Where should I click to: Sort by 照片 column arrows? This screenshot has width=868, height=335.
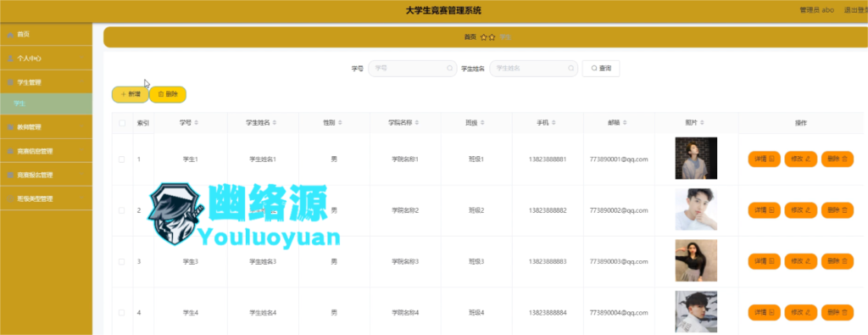click(702, 123)
